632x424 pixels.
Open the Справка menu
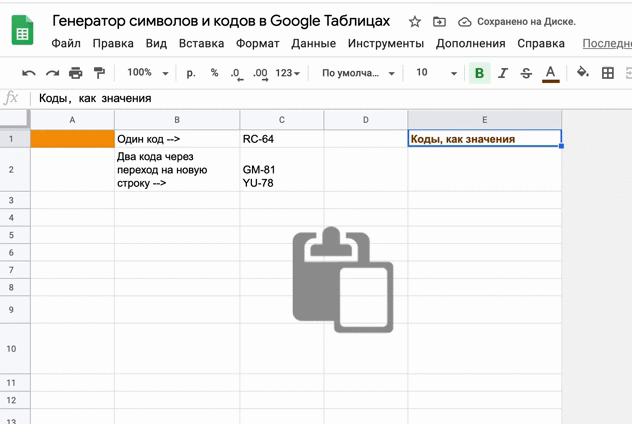pos(541,44)
